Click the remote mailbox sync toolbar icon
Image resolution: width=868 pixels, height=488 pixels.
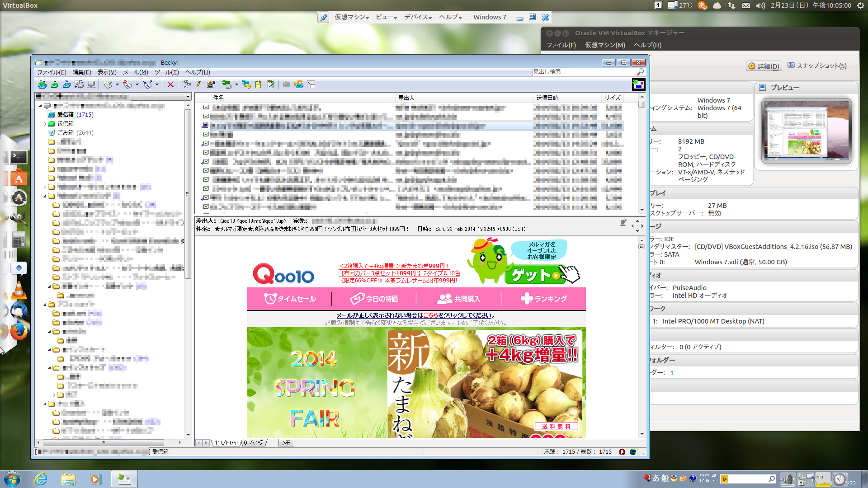pos(79,84)
